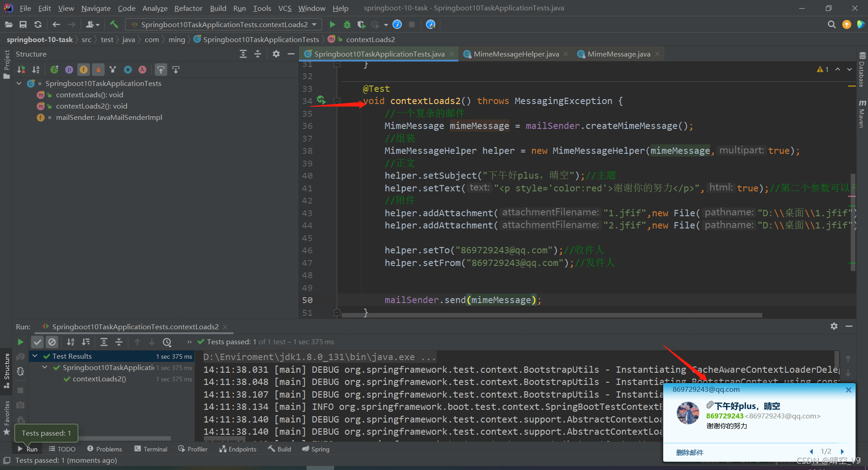Rerun contextLoads2 from the gutter icon
The width and height of the screenshot is (868, 470).
(x=321, y=100)
